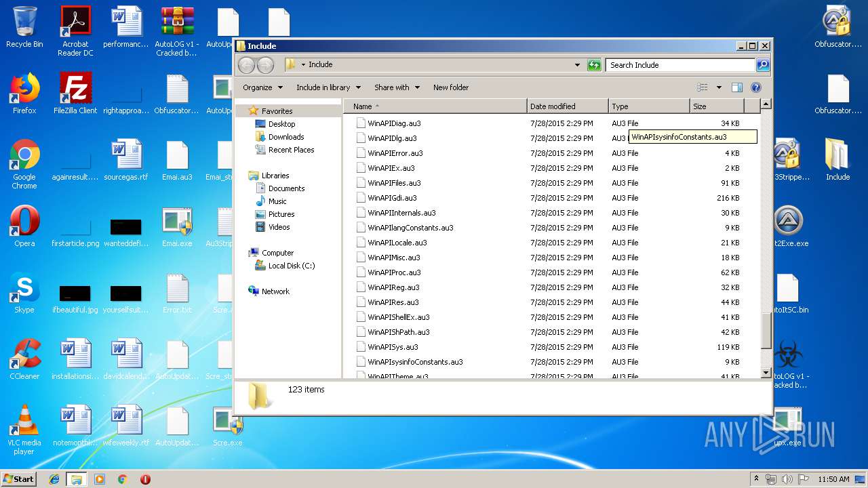868x488 pixels.
Task: Click the Start button
Action: click(19, 479)
